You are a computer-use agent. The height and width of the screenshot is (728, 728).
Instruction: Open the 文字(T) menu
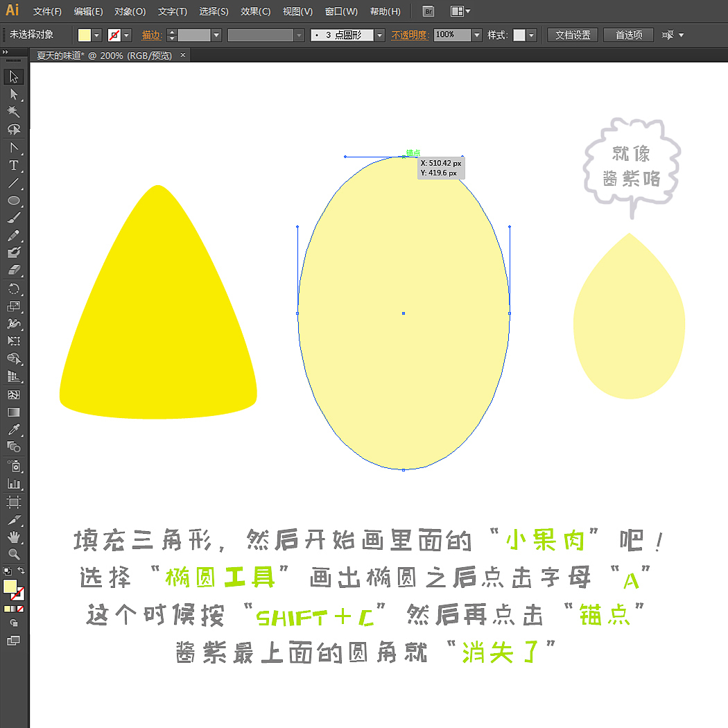pyautogui.click(x=172, y=12)
